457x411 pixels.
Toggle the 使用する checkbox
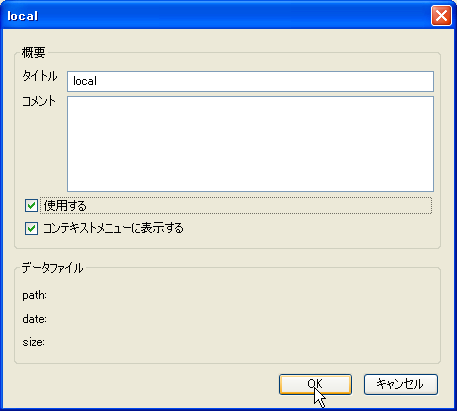pyautogui.click(x=31, y=206)
